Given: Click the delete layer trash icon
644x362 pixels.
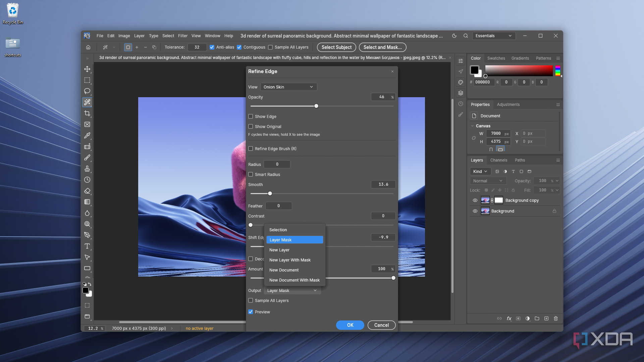Looking at the screenshot, I should [556, 318].
